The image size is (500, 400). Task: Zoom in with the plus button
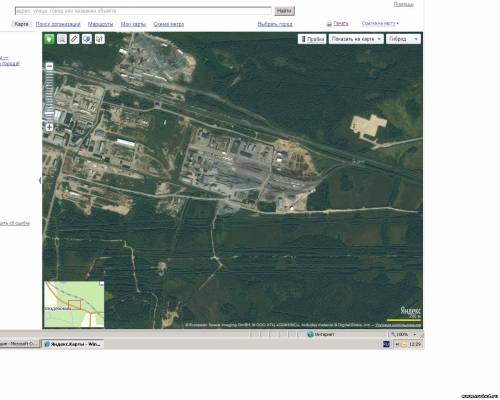[49, 127]
